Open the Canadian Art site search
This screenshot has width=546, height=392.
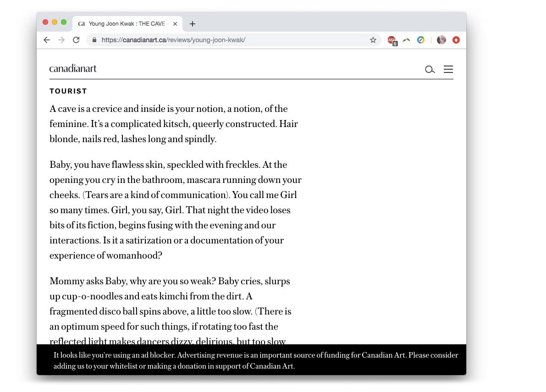[x=430, y=70]
